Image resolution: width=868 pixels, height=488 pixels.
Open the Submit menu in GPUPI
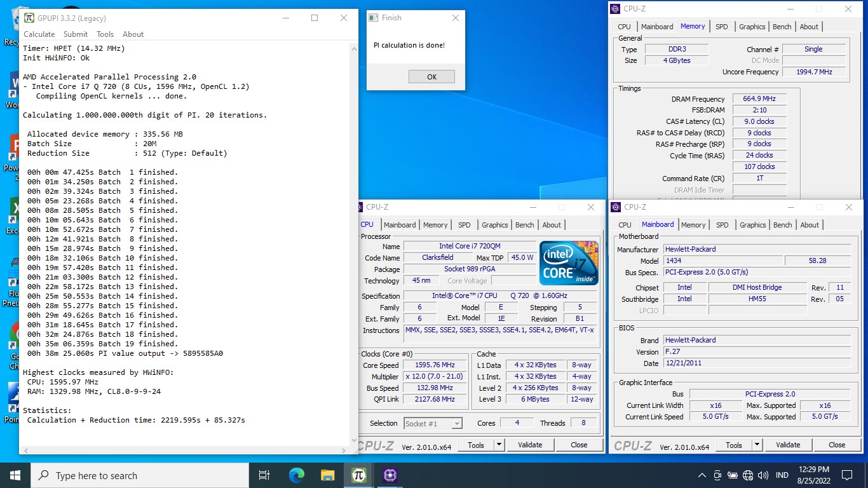(76, 34)
